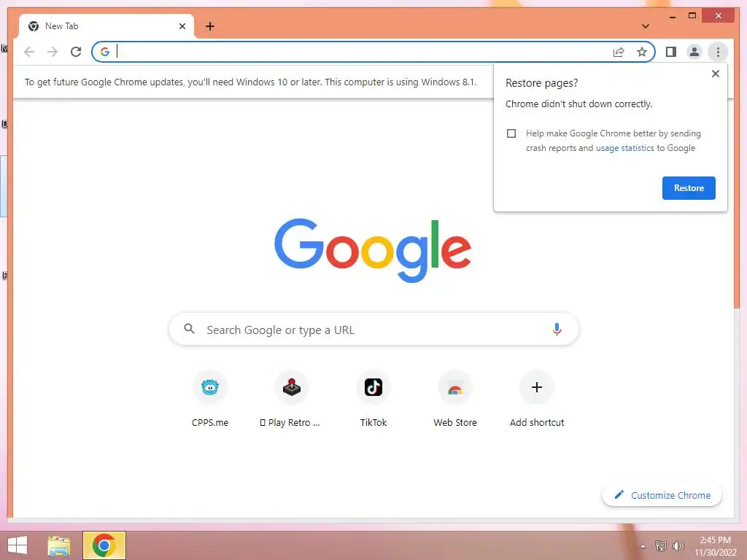
Task: Open the profile avatar icon
Action: click(694, 52)
